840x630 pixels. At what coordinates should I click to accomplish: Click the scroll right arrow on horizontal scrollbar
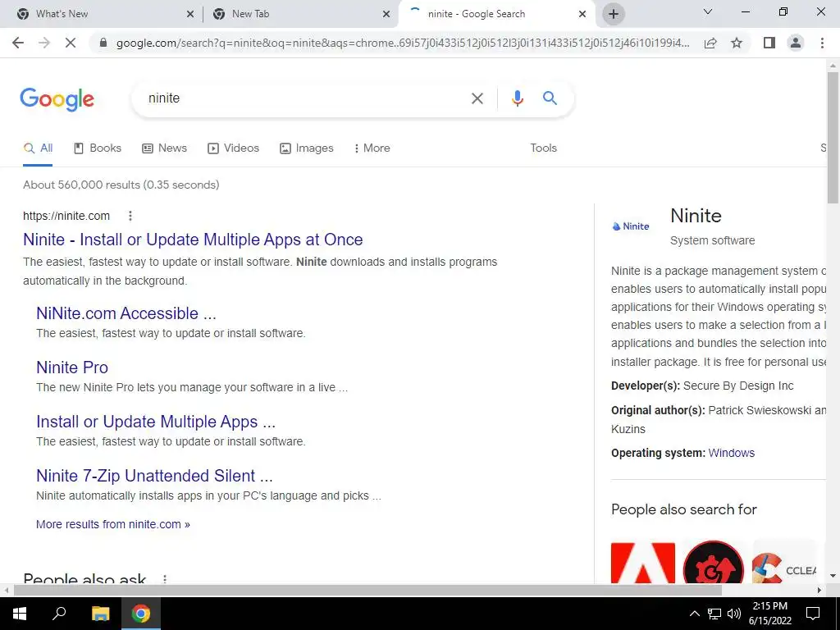tap(819, 591)
